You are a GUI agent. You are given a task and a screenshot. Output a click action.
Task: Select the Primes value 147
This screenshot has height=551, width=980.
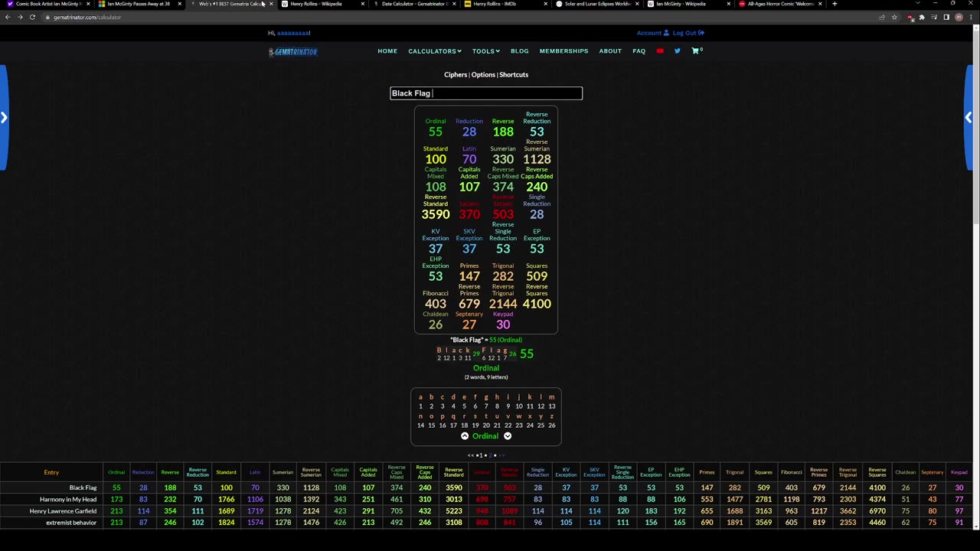[x=469, y=276]
